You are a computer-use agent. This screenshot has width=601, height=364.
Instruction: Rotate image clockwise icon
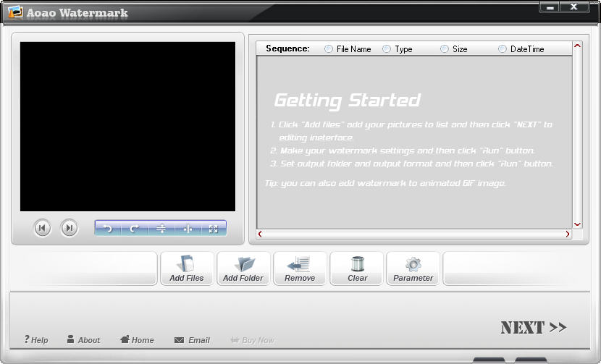[x=134, y=229]
